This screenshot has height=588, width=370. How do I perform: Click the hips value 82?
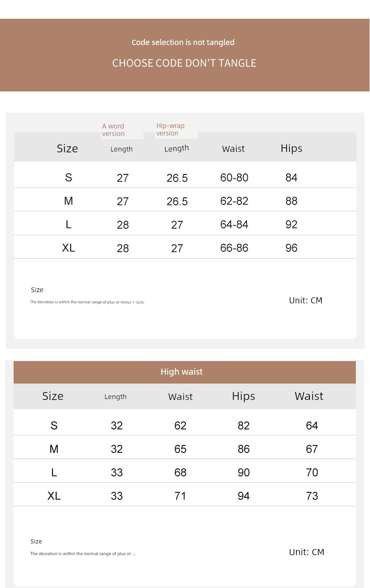tap(244, 426)
